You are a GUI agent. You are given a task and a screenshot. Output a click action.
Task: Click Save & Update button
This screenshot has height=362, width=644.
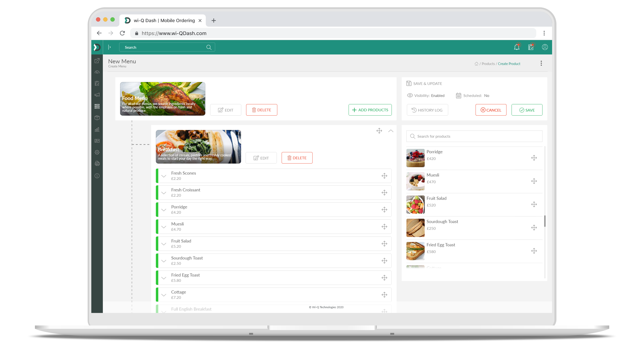coord(425,83)
